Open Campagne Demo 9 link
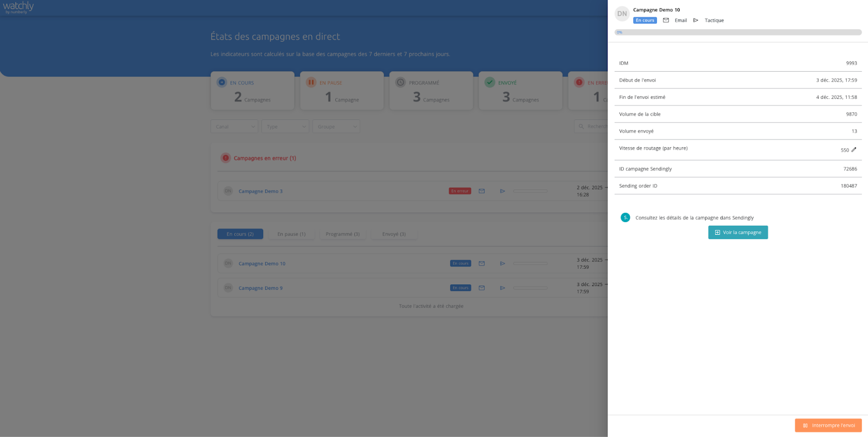Screen dimensions: 868x437 click(260, 288)
